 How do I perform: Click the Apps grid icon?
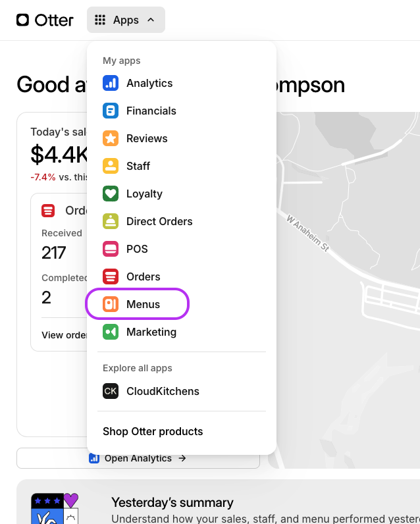100,20
